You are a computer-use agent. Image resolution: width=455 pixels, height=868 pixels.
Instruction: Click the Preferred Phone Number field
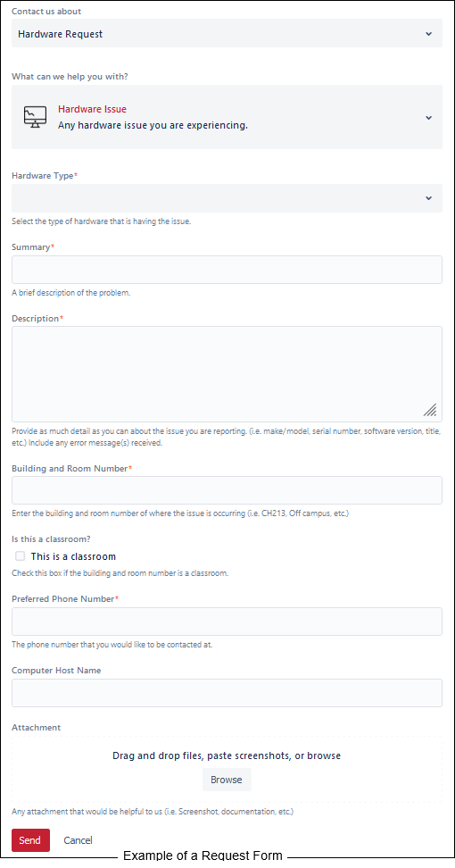[227, 622]
